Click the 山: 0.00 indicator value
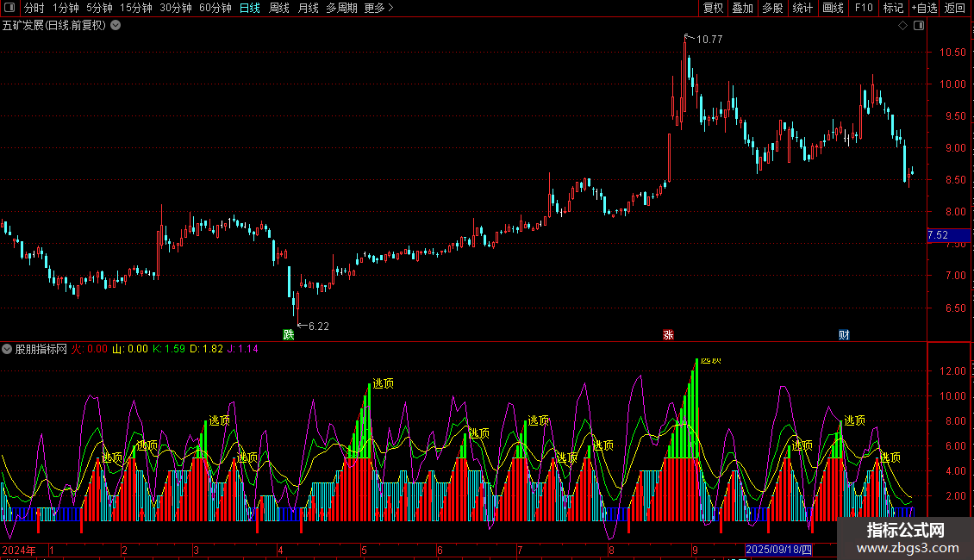This screenshot has height=560, width=974. click(x=130, y=349)
